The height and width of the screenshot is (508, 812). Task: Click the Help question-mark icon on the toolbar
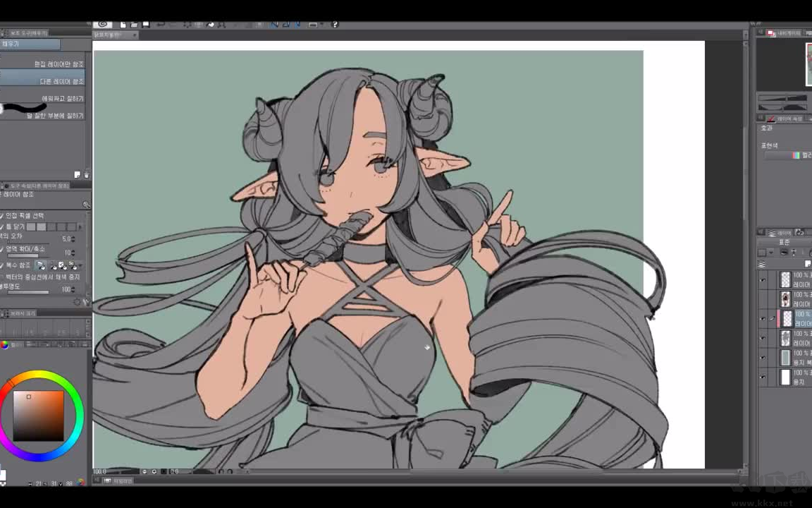(335, 25)
